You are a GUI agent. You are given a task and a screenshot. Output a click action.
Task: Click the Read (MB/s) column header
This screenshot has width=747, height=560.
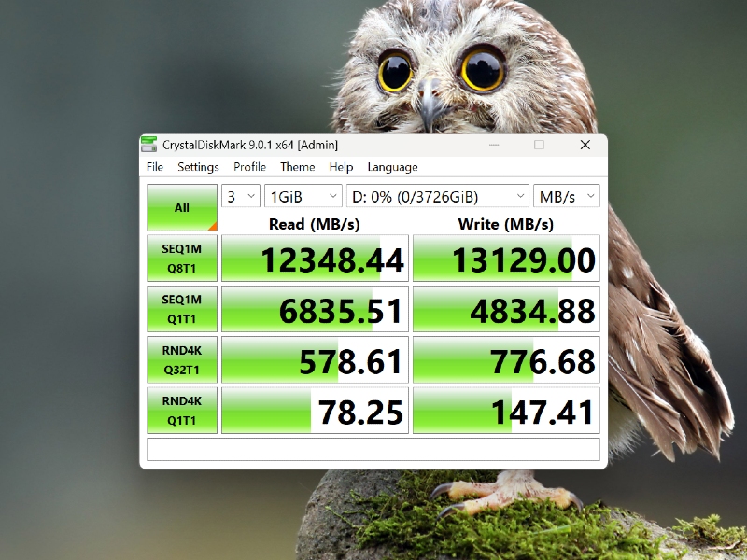[315, 224]
